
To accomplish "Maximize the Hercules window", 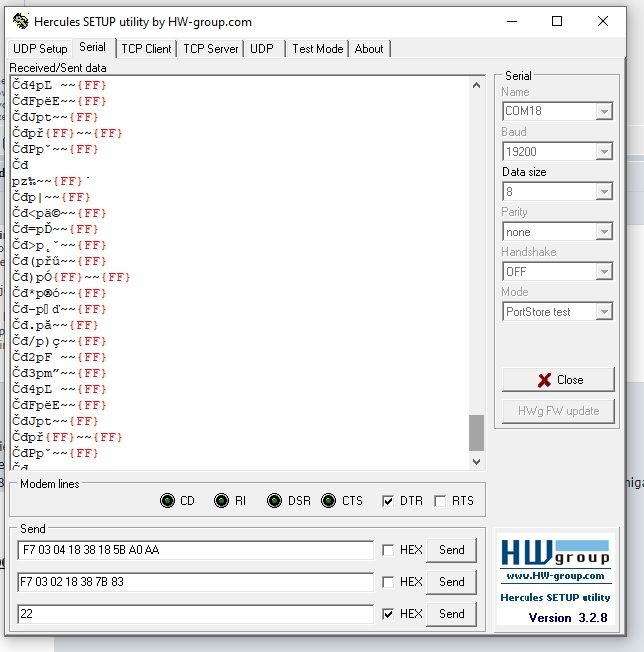I will tap(557, 21).
